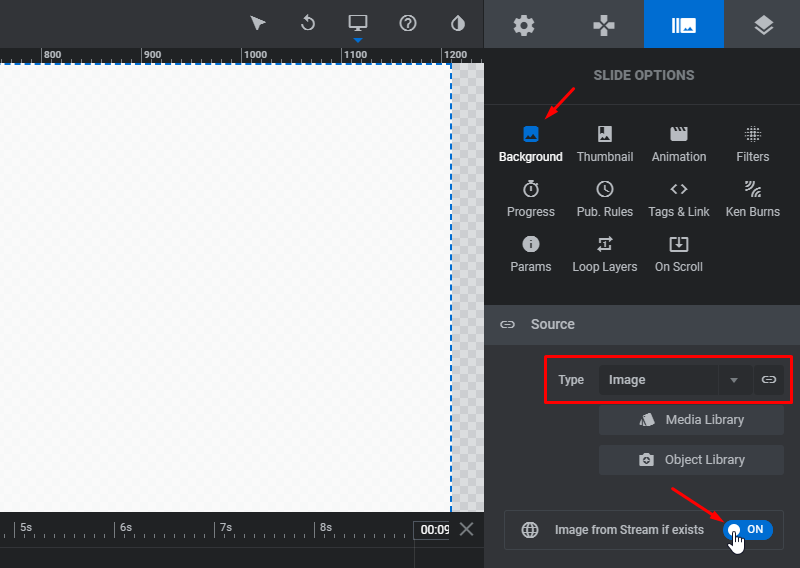Open the desktop device view selector

358,23
